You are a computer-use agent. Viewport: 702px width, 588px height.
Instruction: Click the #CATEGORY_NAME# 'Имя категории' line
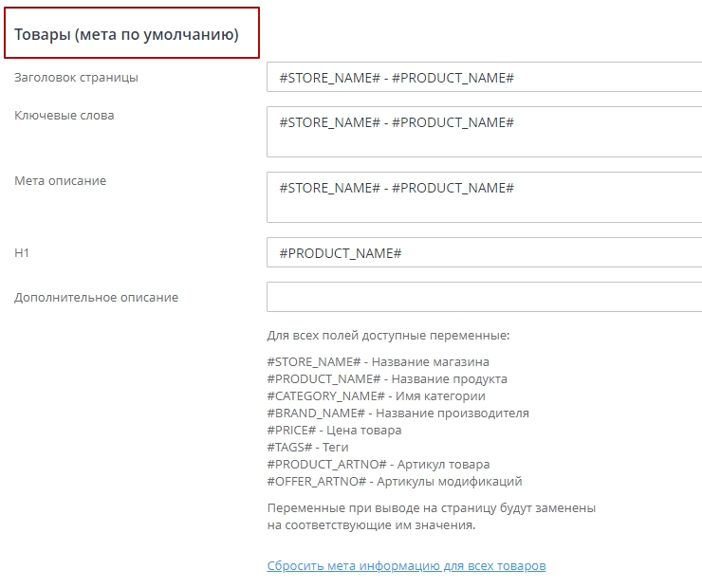point(376,396)
